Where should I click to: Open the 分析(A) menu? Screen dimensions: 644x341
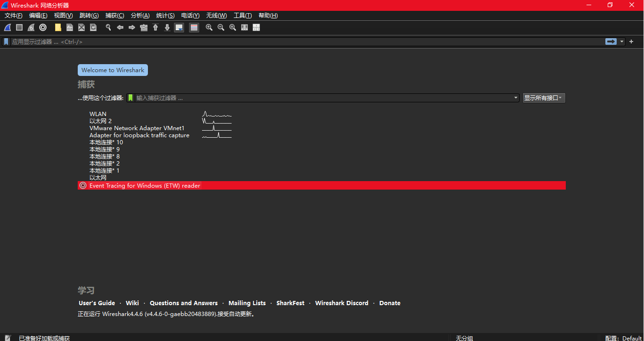(140, 16)
